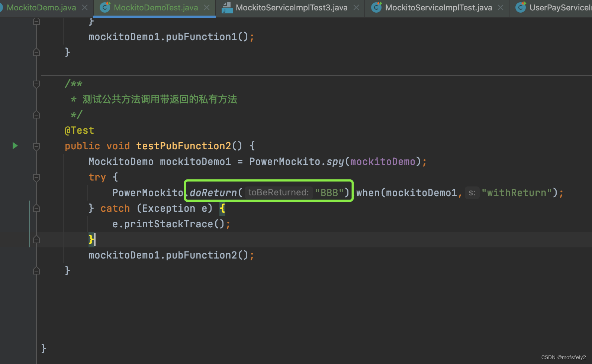Click the "BBB" string literal
This screenshot has height=364, width=592.
coord(329,193)
